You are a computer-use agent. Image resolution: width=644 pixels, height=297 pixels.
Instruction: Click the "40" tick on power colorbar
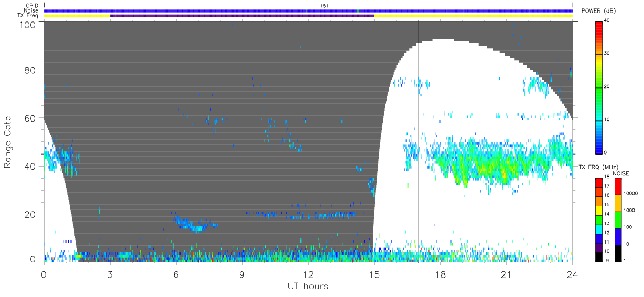[x=608, y=20]
